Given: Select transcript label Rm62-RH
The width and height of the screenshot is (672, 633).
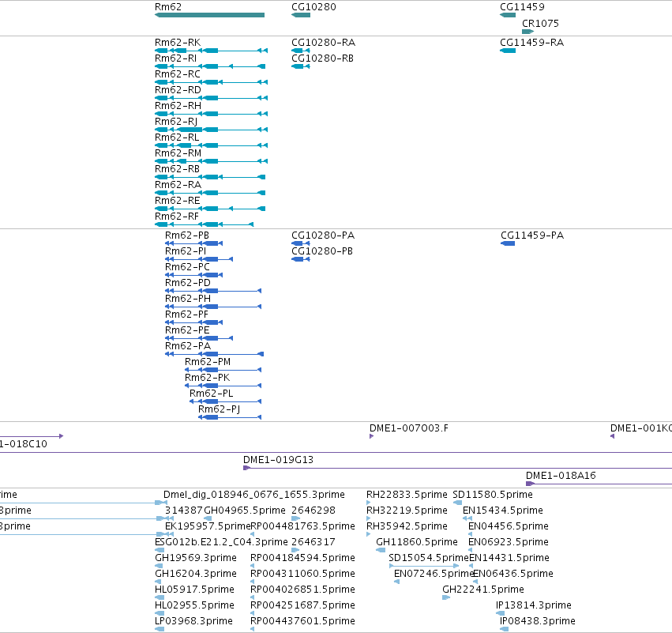Looking at the screenshot, I should pos(178,106).
